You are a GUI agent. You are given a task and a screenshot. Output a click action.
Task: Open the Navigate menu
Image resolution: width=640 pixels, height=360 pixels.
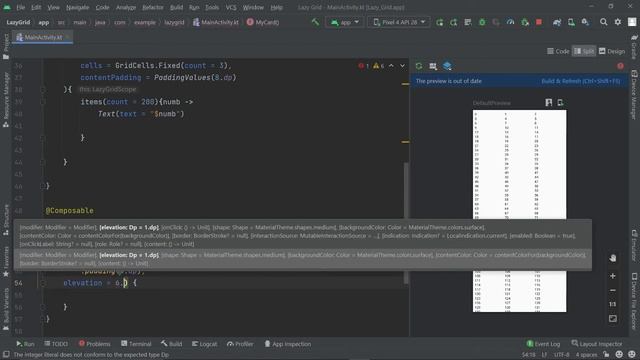(x=78, y=7)
